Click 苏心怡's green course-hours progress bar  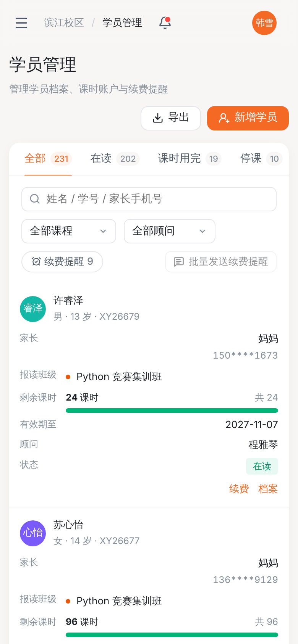(x=172, y=635)
